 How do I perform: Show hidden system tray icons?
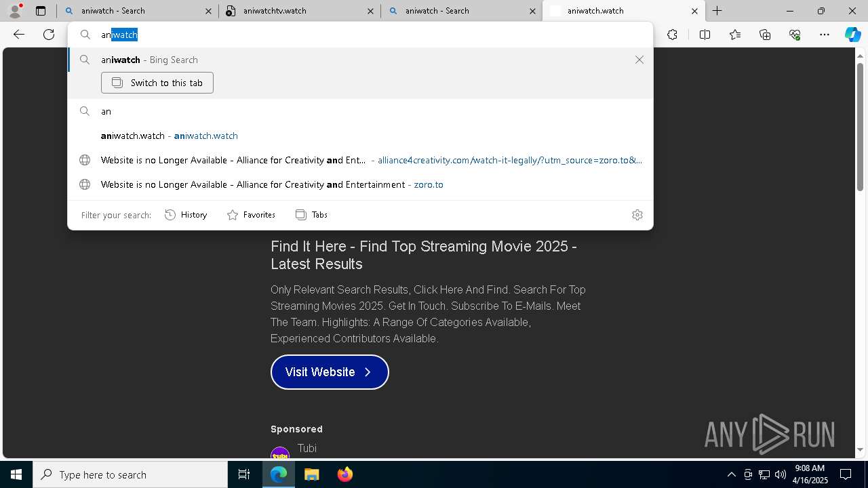[731, 474]
